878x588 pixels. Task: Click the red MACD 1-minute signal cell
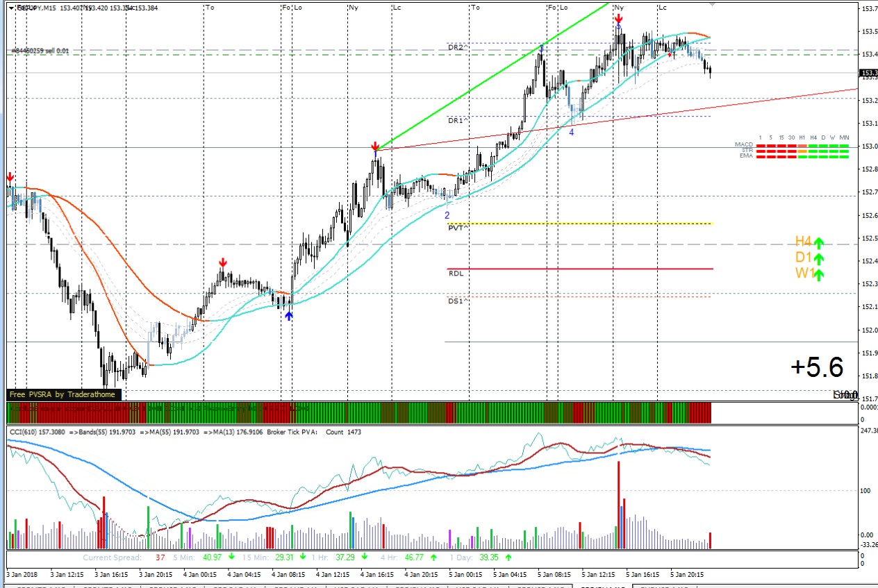[x=761, y=146]
